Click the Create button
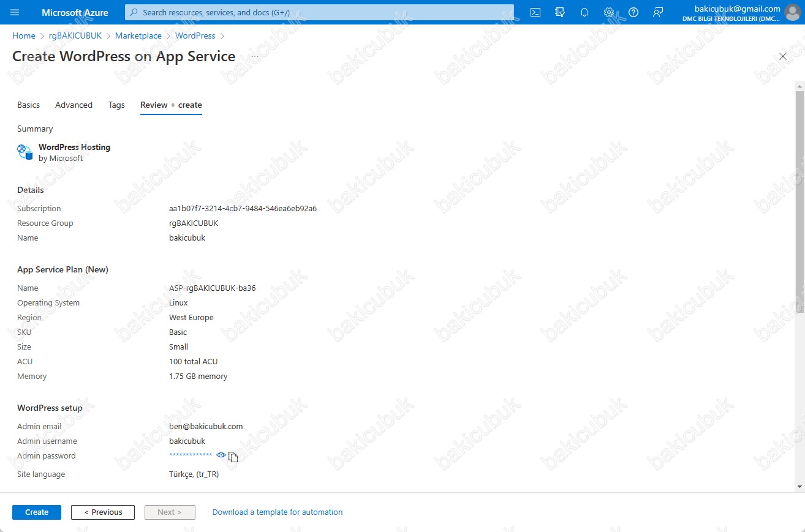Screen dimensions: 805x532 pos(37,512)
